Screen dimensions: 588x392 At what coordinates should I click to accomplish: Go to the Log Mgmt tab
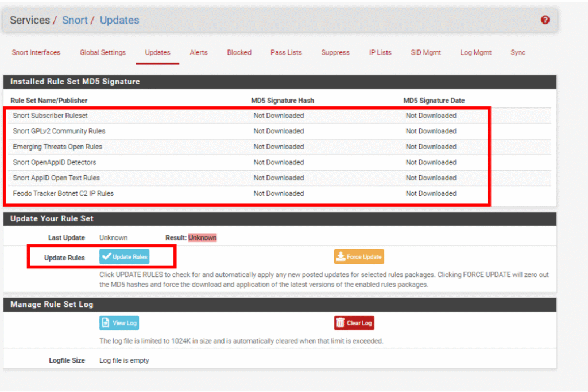coord(475,52)
